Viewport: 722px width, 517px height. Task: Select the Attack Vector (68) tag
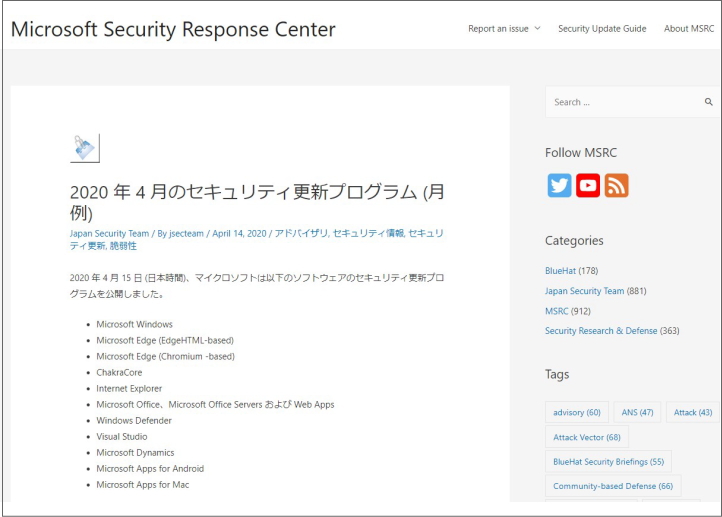point(586,437)
